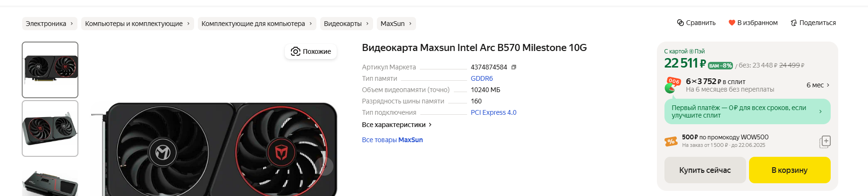The width and height of the screenshot is (868, 196).
Task: Follow the GDDR6 memory type link
Action: click(x=482, y=78)
